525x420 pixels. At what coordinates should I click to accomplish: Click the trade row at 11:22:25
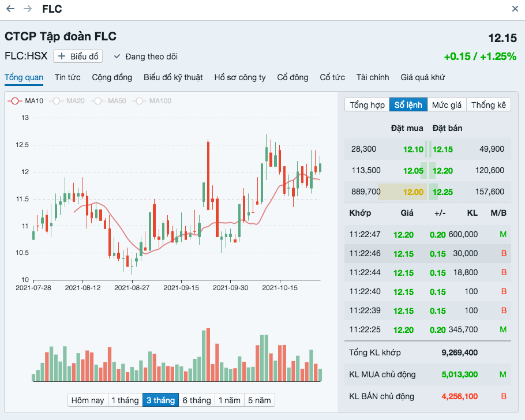click(427, 329)
